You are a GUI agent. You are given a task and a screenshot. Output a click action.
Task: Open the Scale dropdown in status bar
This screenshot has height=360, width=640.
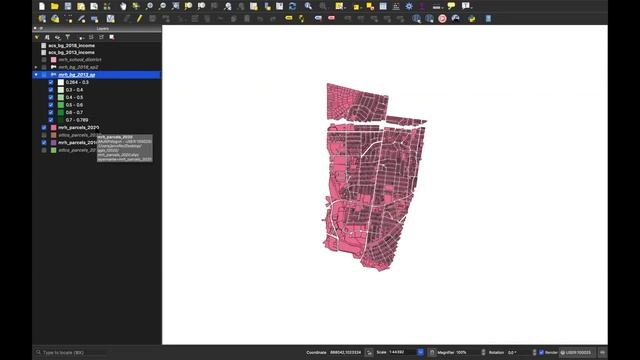point(420,352)
